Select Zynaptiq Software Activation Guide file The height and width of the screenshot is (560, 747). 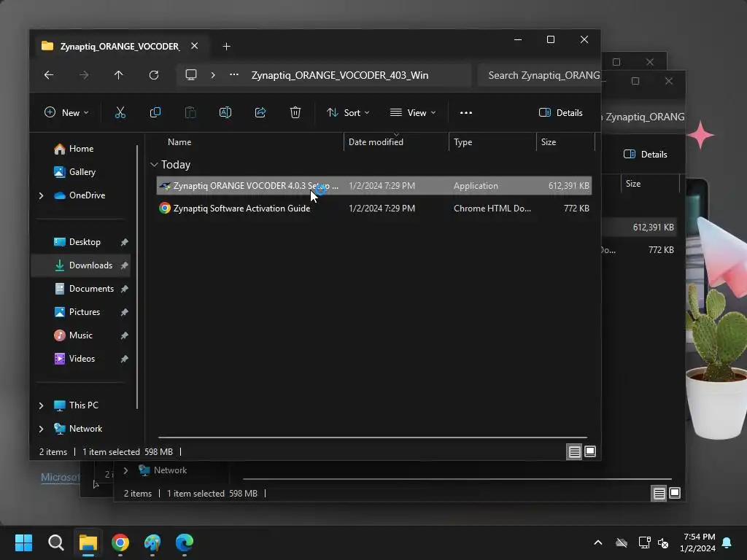(374, 208)
